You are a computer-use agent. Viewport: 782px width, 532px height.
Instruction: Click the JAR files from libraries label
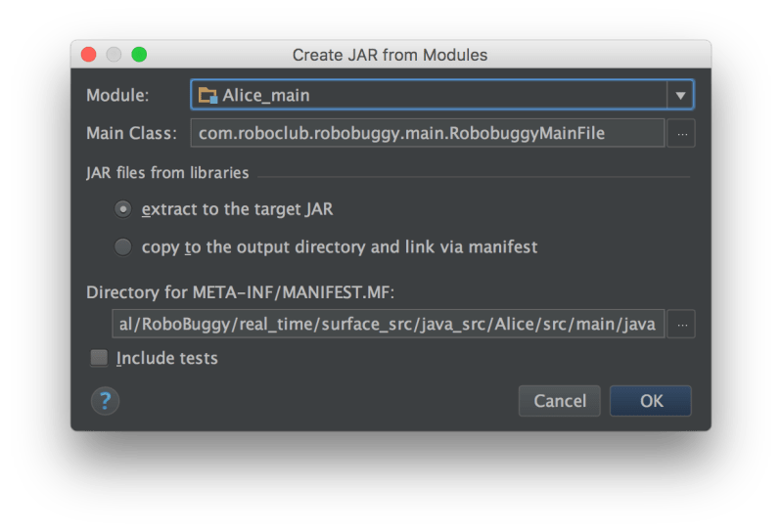point(167,173)
